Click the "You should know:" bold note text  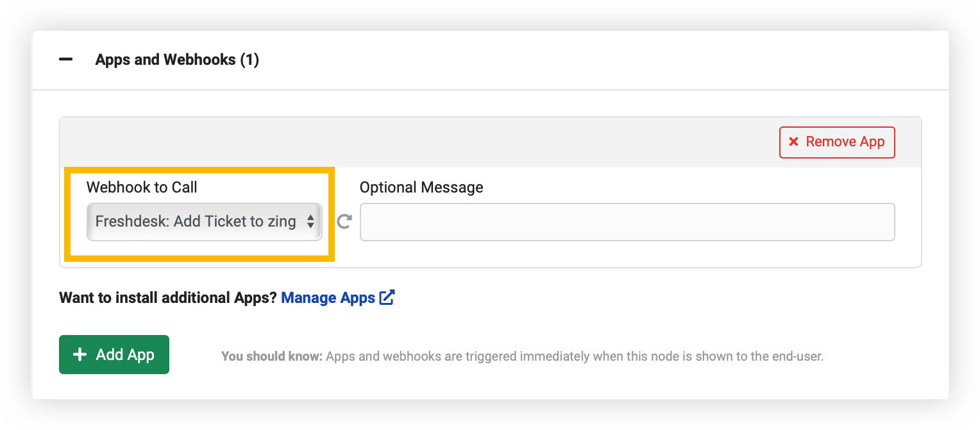(272, 356)
